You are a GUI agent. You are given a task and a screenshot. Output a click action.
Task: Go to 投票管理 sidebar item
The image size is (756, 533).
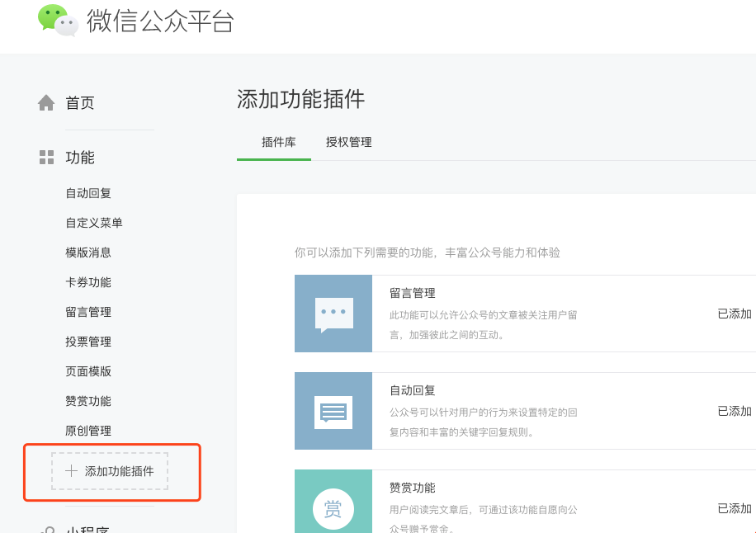[x=88, y=342]
